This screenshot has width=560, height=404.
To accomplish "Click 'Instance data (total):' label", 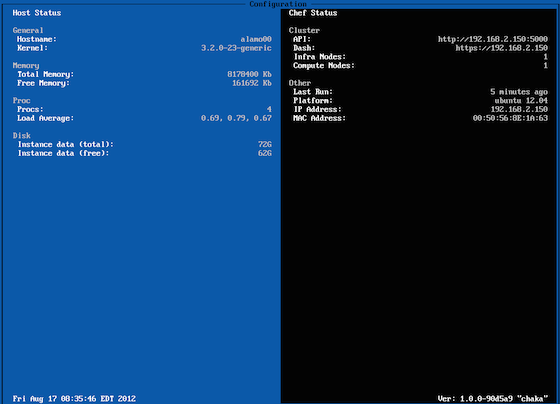I will click(x=65, y=145).
